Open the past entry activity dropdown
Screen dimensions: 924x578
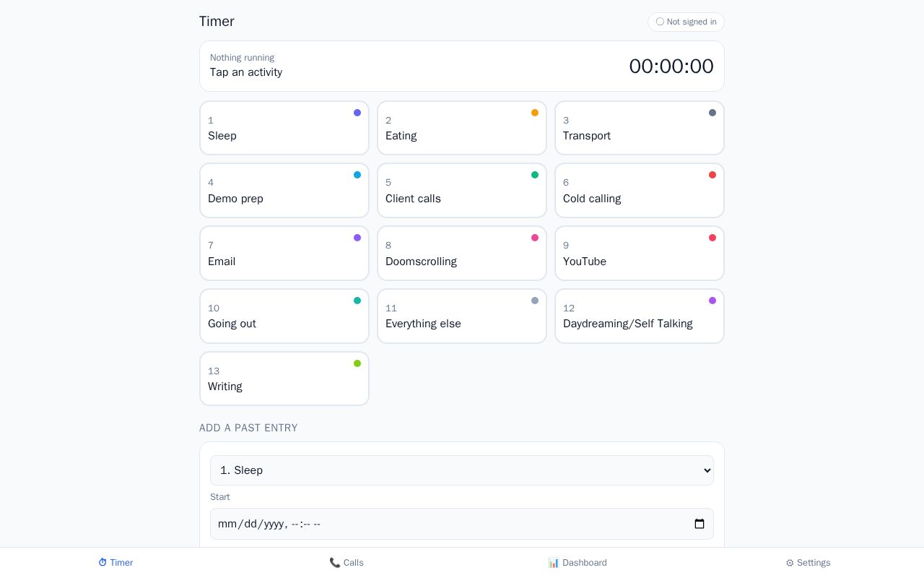[462, 470]
